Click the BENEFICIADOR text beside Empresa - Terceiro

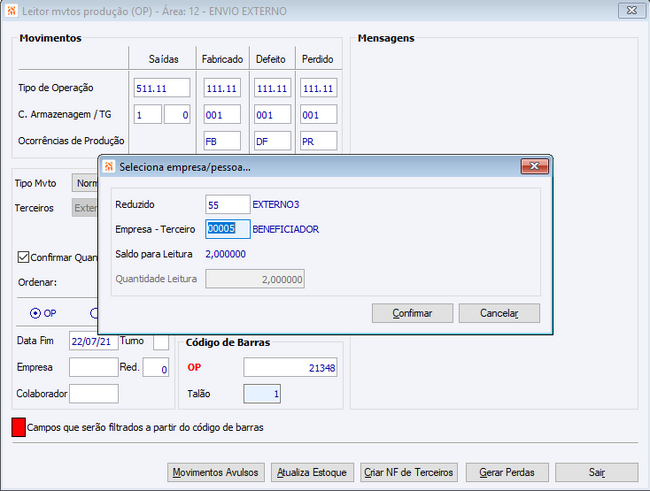286,229
